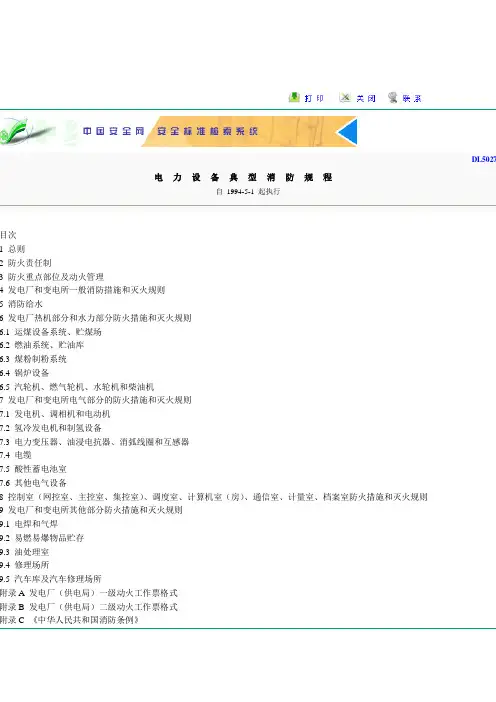
Task: Select entry 9.1 电焊和气焊
Action: click(29, 524)
